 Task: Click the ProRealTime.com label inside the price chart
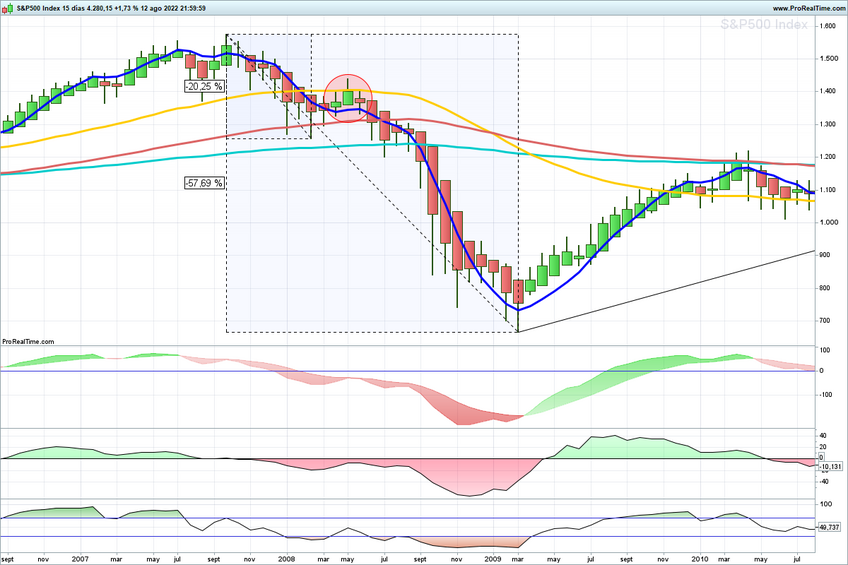[x=28, y=342]
